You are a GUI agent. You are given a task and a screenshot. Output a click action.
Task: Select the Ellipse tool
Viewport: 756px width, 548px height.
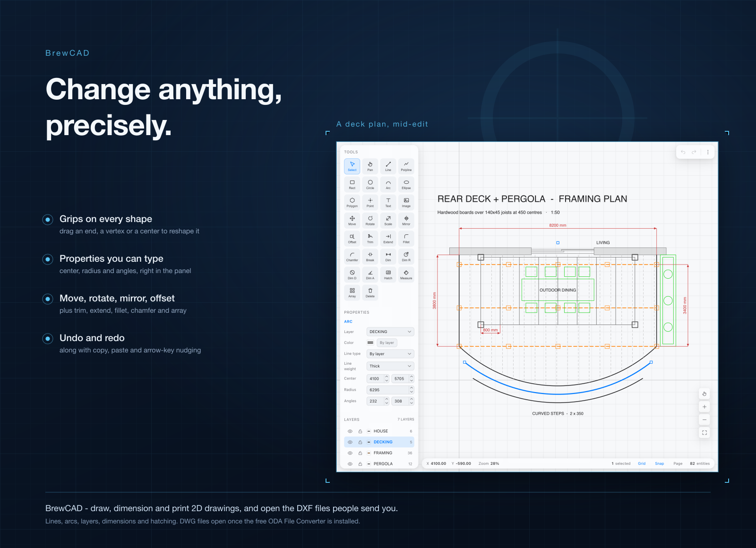coord(406,184)
